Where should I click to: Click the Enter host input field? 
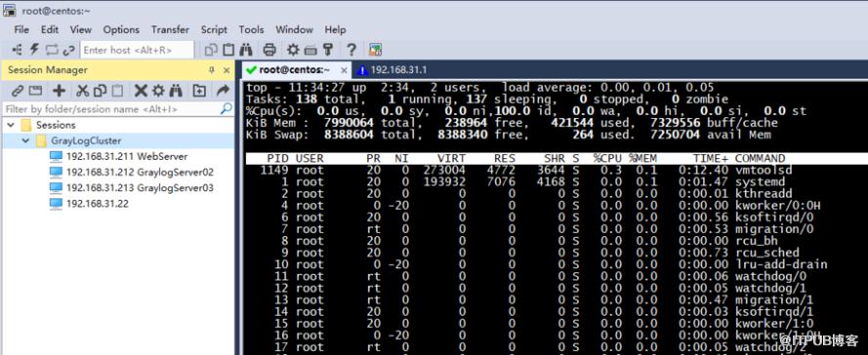(x=138, y=50)
